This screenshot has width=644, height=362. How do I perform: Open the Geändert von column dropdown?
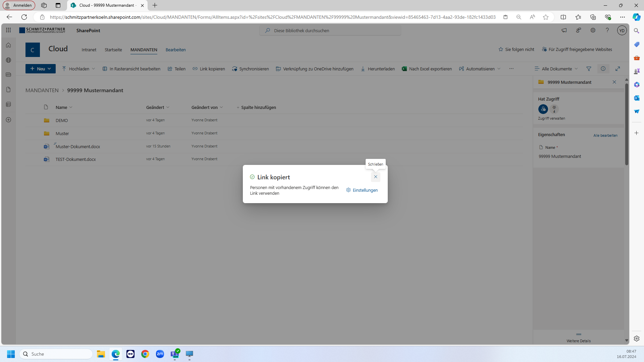point(207,107)
